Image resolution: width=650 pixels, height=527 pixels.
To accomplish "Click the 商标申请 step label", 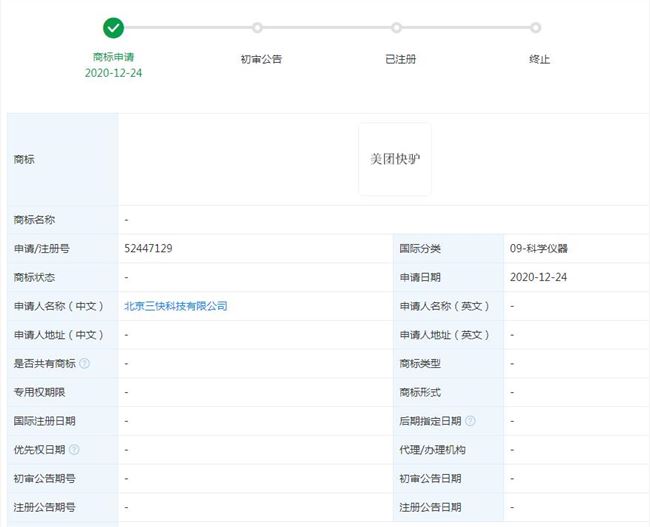I will point(113,57).
